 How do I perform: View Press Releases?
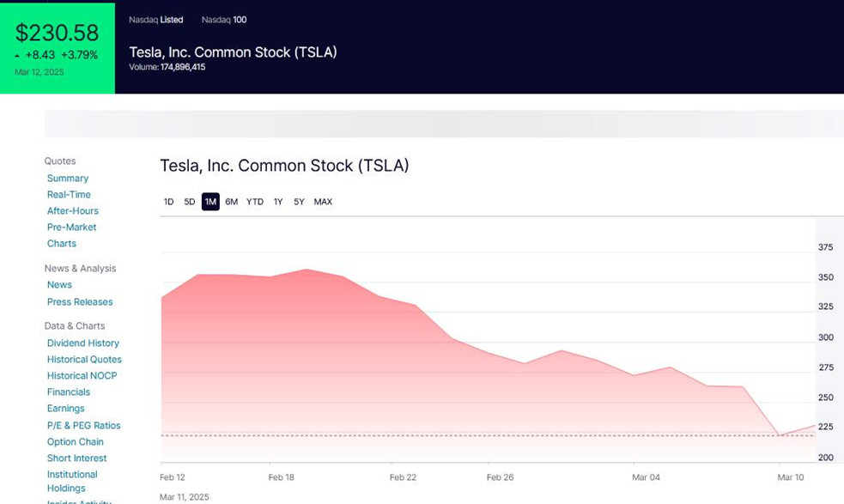pyautogui.click(x=80, y=302)
